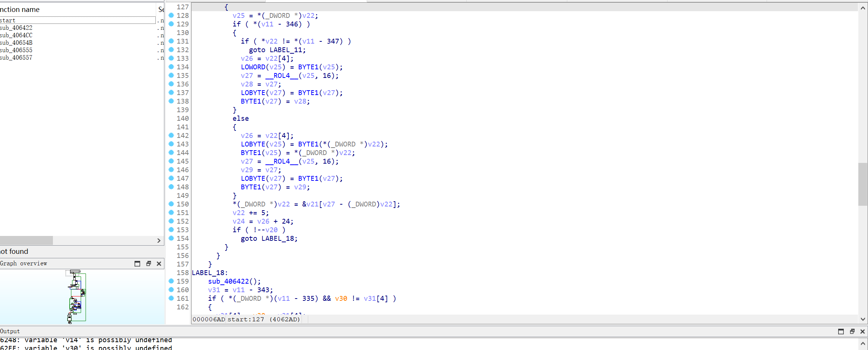Click LABEL_18 label on line 158
868x350 pixels.
pyautogui.click(x=209, y=273)
